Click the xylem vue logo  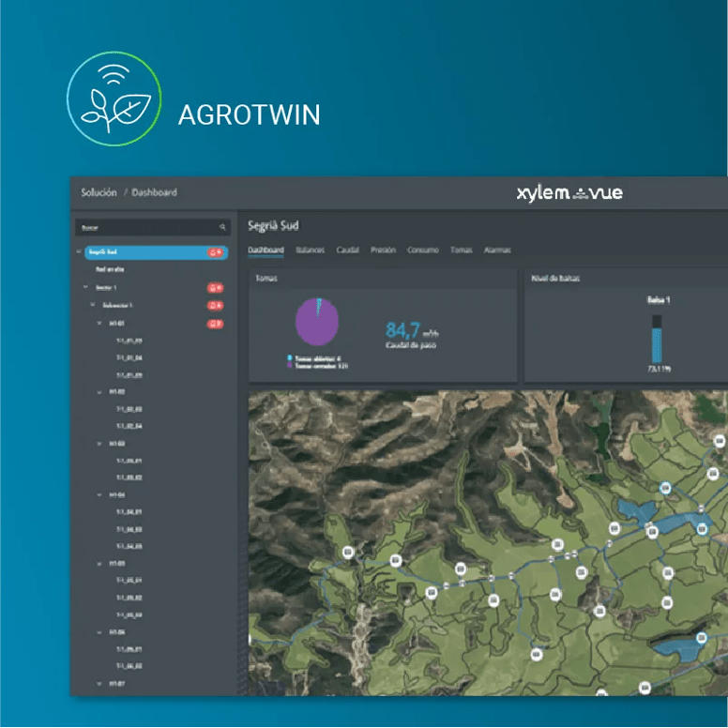tap(569, 192)
